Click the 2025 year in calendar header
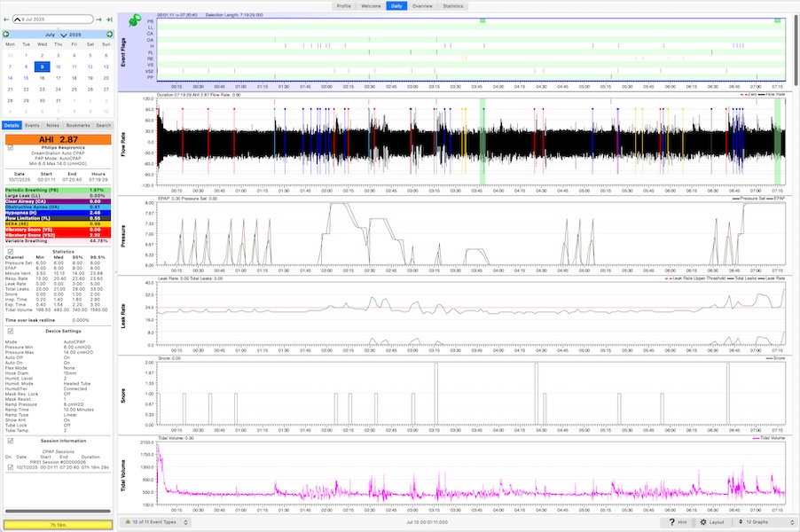 (x=75, y=35)
